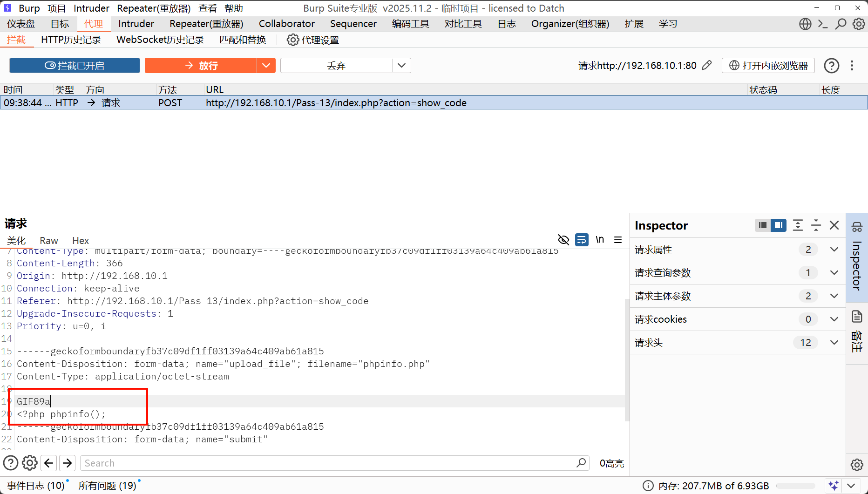Image resolution: width=868 pixels, height=494 pixels.
Task: Open the 帮助 menu
Action: pos(234,8)
